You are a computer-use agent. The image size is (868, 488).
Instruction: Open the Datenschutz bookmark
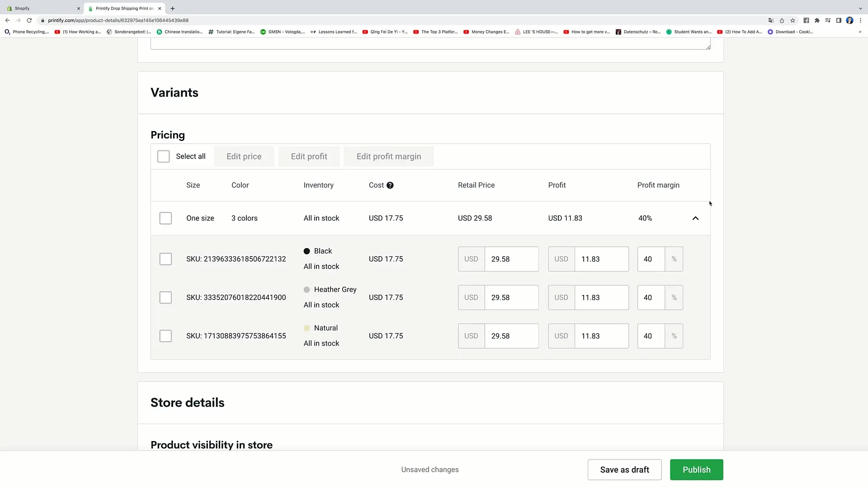point(638,32)
